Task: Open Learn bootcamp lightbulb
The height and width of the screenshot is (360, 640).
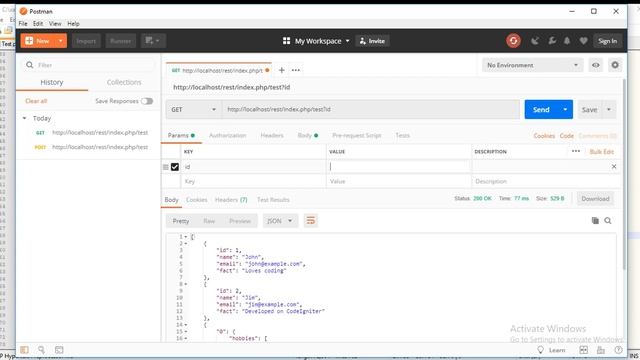Action: [x=540, y=350]
